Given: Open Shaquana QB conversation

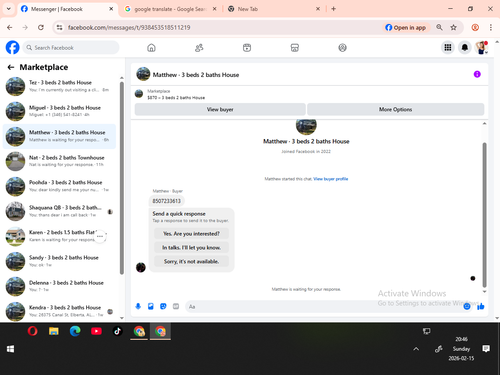Looking at the screenshot, I should click(x=59, y=211).
